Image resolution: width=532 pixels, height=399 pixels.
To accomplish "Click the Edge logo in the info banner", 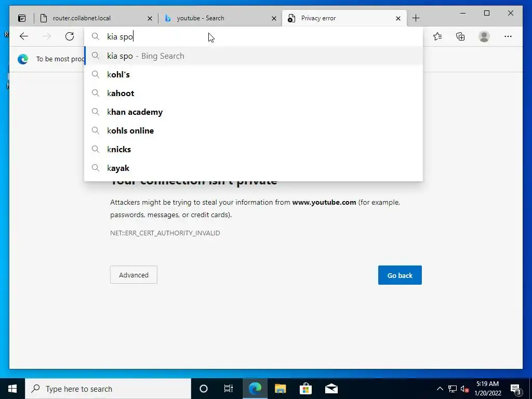I will coord(23,59).
